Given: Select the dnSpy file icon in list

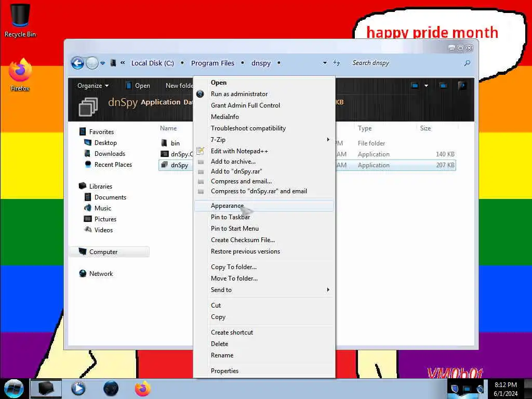Looking at the screenshot, I should point(164,165).
